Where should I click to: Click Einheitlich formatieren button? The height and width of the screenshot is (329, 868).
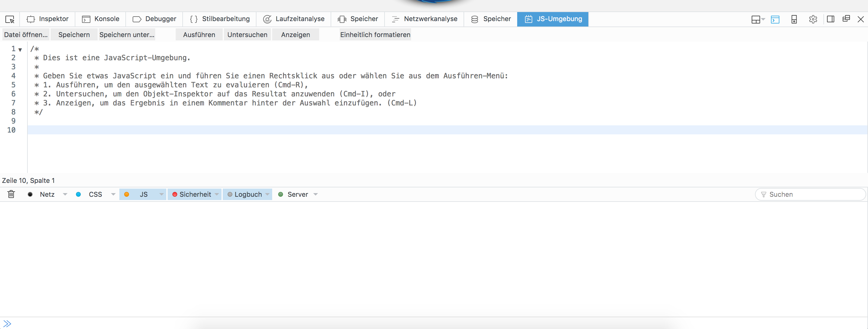[375, 35]
